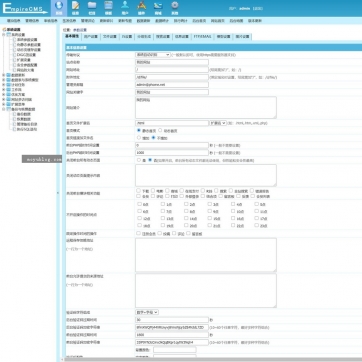Image resolution: width=362 pixels, height=362 pixels.
Task: Click the 网站简介 description textarea
Action: click(x=206, y=107)
